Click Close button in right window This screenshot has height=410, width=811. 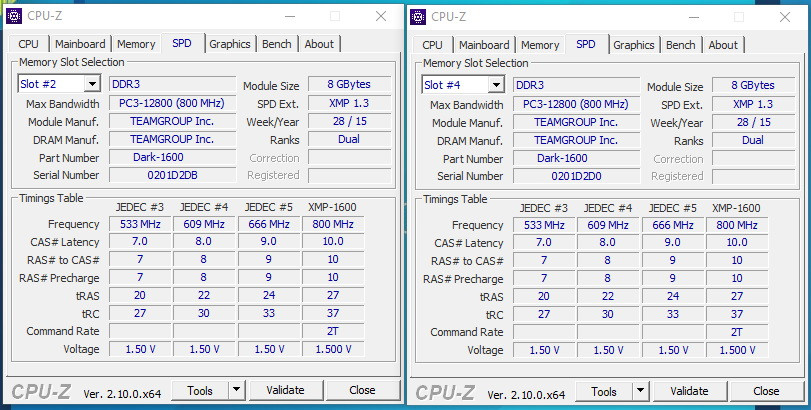coord(767,391)
